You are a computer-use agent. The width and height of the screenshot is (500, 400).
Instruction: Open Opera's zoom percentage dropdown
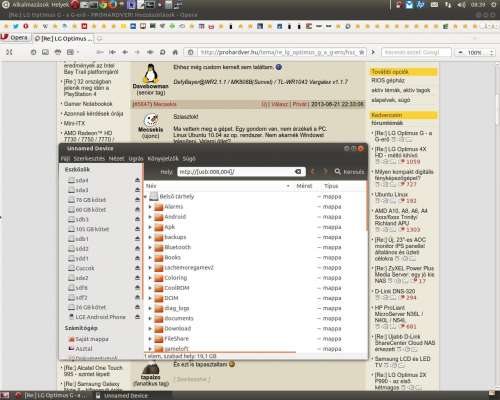click(x=475, y=52)
